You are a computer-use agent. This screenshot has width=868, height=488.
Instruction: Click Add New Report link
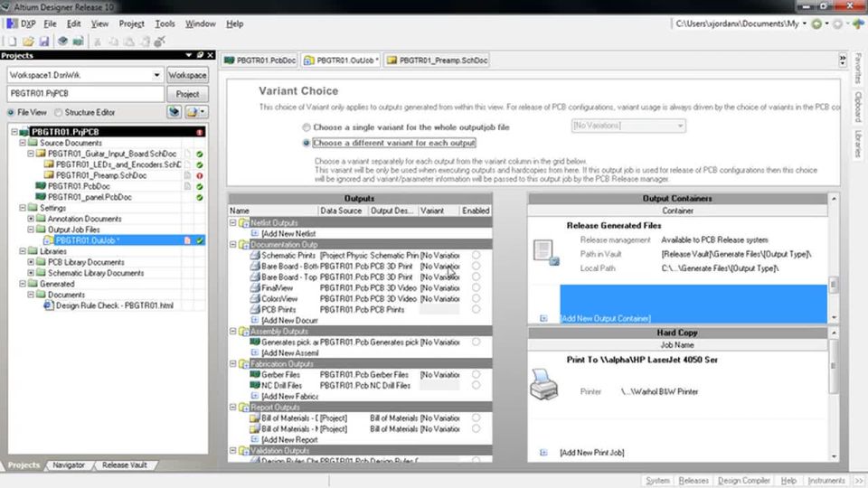(x=289, y=440)
